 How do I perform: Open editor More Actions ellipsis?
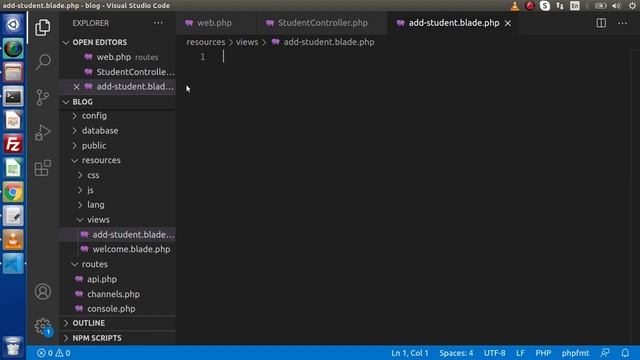click(x=622, y=23)
